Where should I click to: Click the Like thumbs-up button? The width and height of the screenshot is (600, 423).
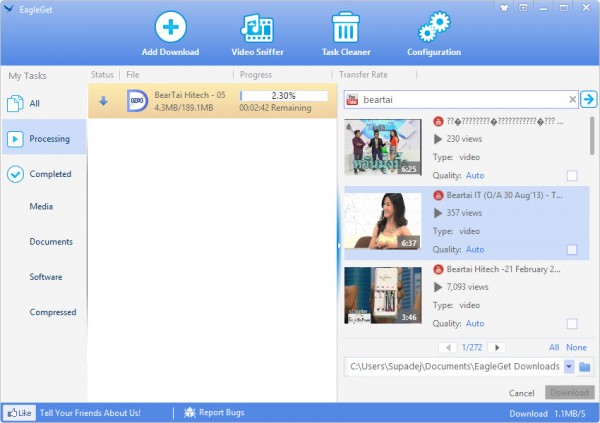point(19,413)
